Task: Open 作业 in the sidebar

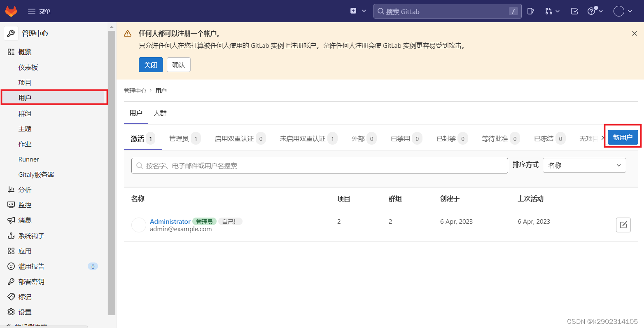Action: coord(25,144)
